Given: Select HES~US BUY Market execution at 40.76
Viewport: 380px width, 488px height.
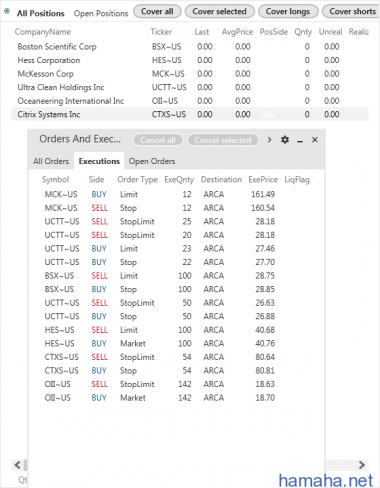Looking at the screenshot, I should [x=177, y=343].
